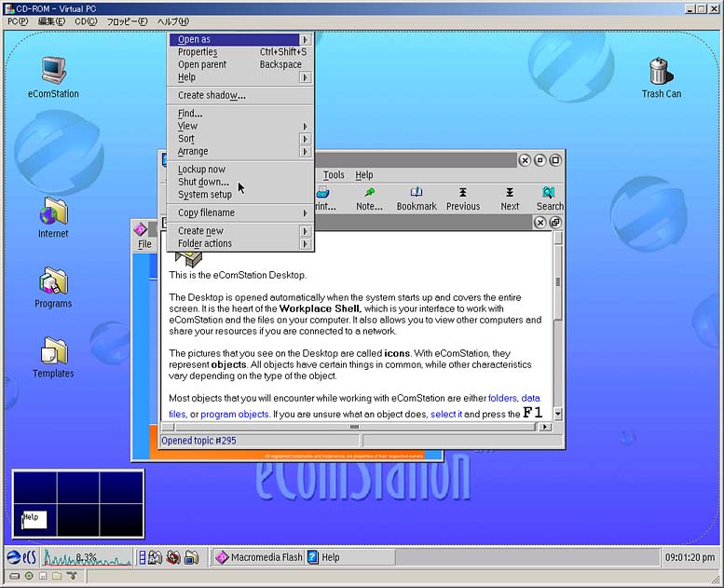Select System setup entry
The width and height of the screenshot is (724, 588).
point(241,195)
